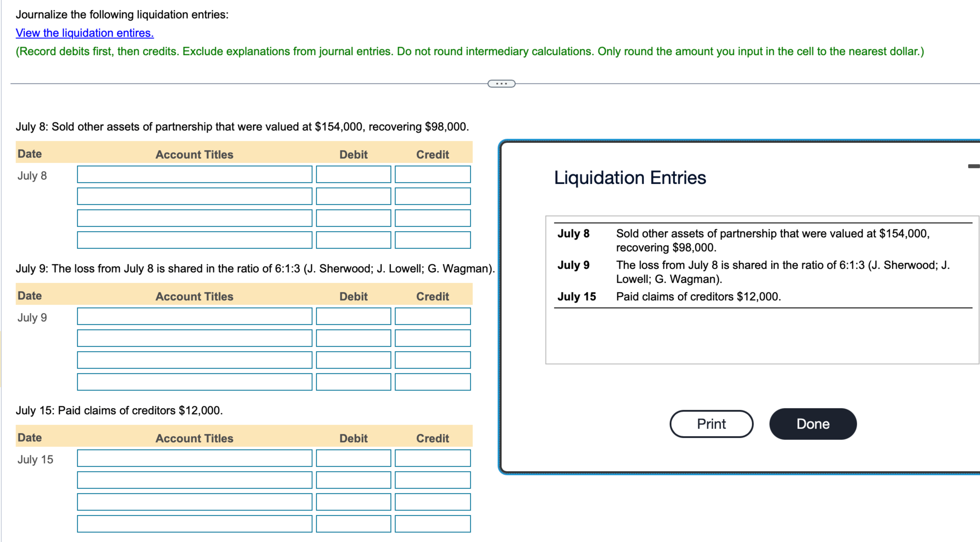Open the 'View the liquidation entires' link

point(84,33)
